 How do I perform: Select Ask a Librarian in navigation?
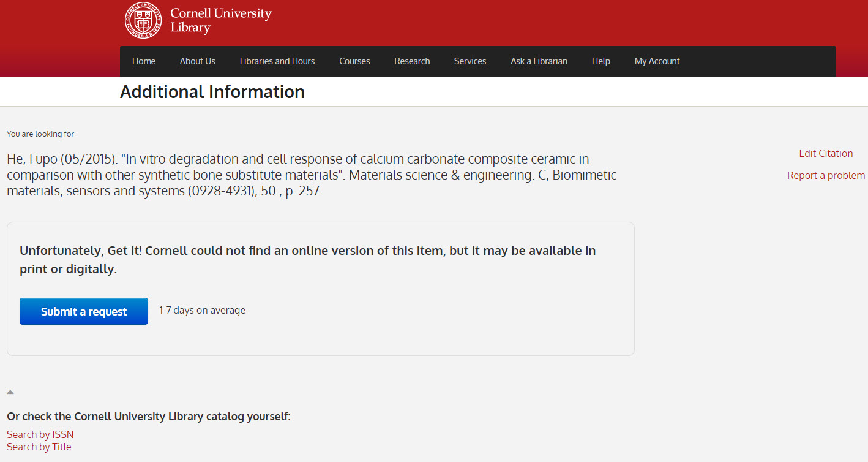click(x=539, y=61)
